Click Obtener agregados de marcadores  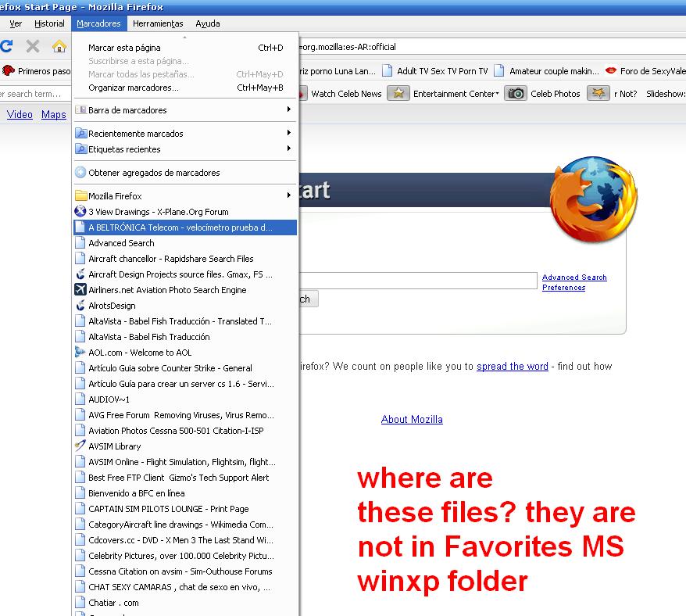154,173
